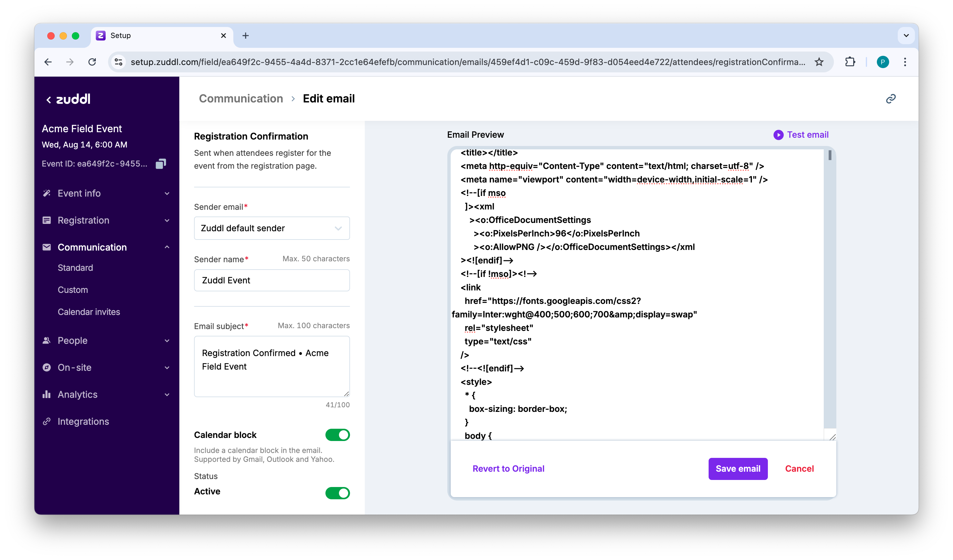Select the Custom emails submenu item
The width and height of the screenshot is (953, 560).
pos(72,290)
